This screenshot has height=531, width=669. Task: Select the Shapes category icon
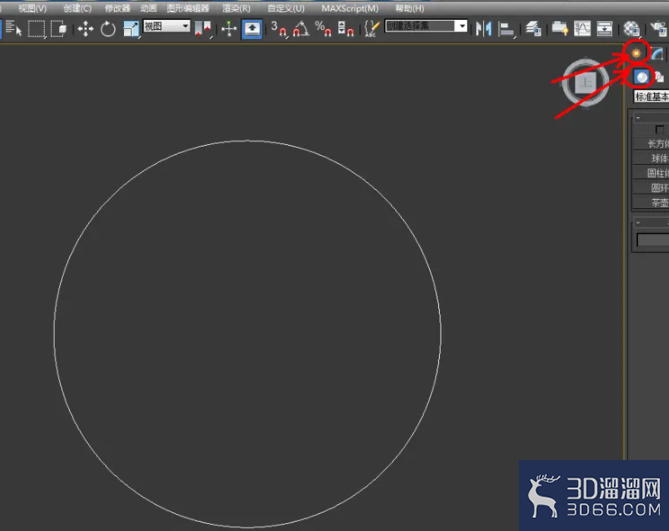pos(659,77)
